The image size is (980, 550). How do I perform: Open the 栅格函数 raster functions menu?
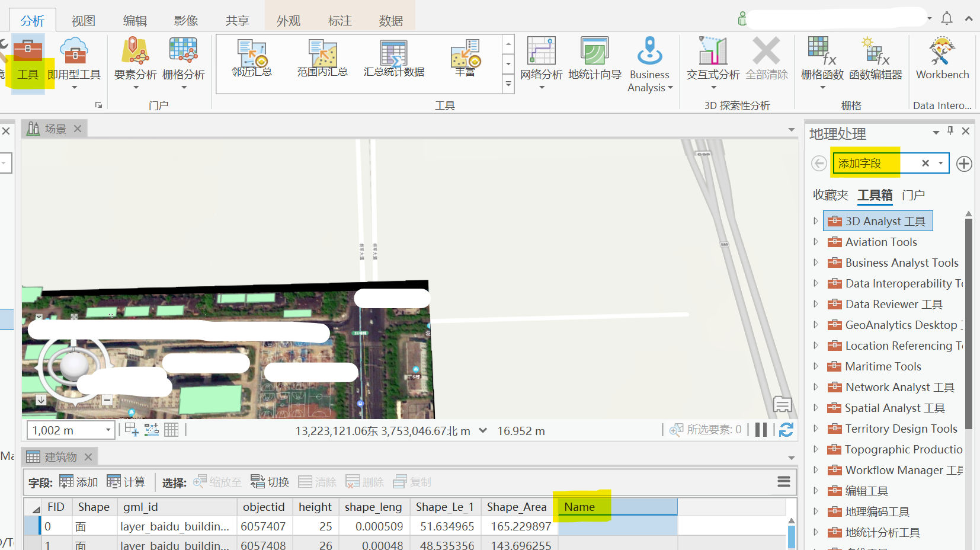click(x=822, y=63)
